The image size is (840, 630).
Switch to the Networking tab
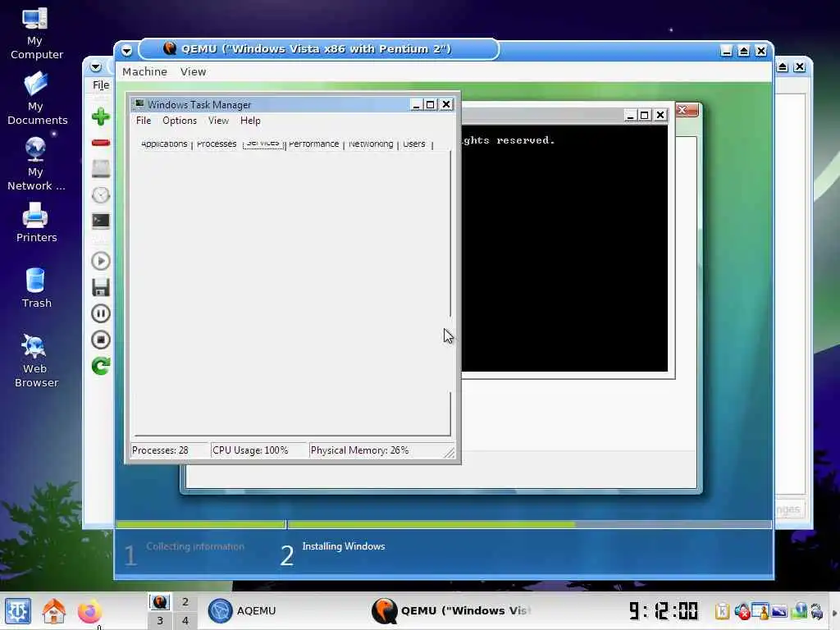[371, 144]
